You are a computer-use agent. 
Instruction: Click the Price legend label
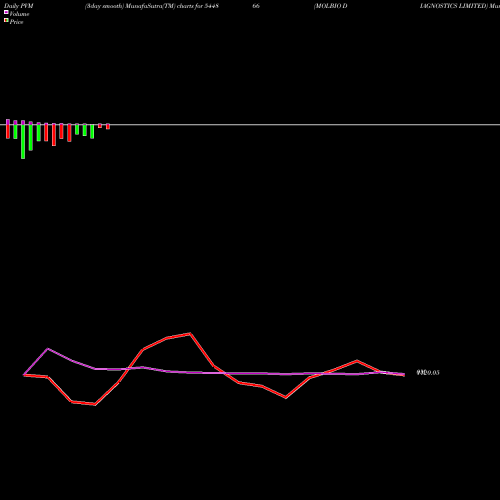[16, 22]
